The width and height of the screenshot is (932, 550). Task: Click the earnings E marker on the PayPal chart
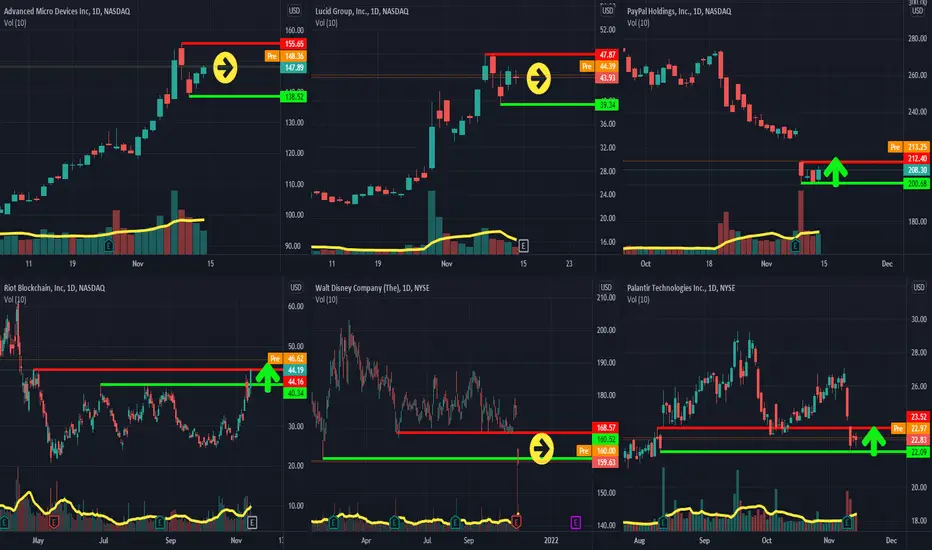click(795, 245)
